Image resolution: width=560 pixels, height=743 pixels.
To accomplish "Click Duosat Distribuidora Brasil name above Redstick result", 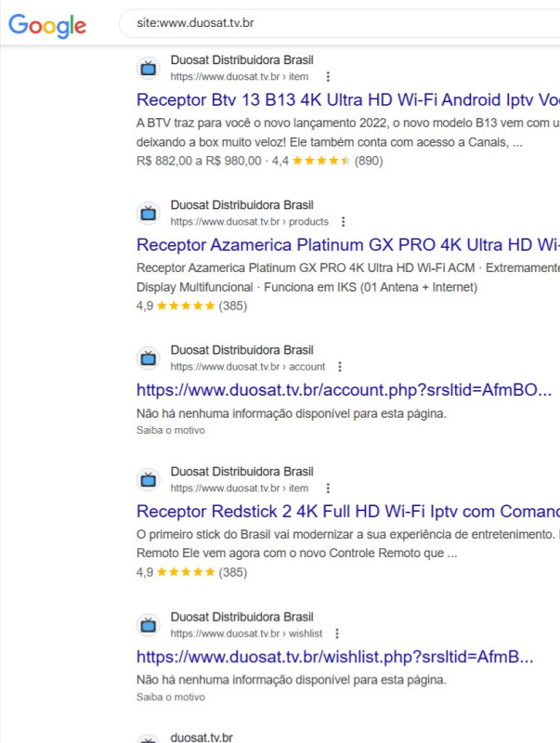I will 242,472.
